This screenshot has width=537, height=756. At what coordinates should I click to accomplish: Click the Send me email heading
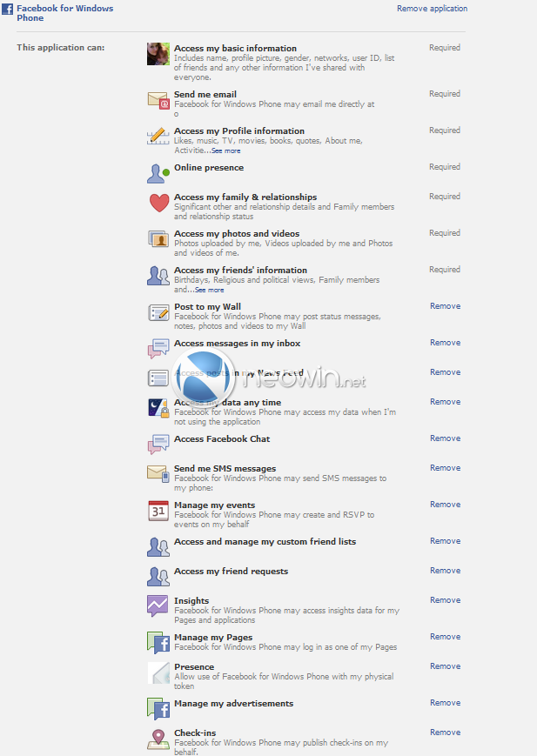pos(205,95)
